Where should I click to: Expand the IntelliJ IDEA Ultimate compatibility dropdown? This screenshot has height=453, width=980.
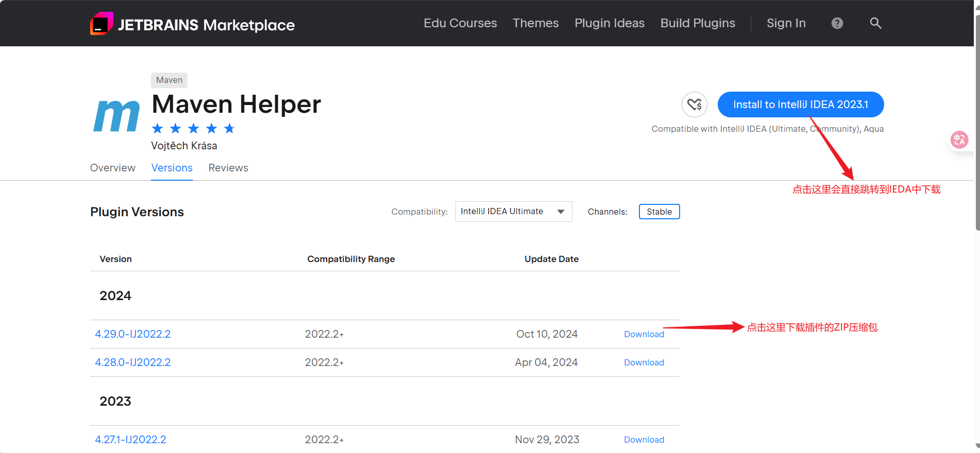click(514, 212)
